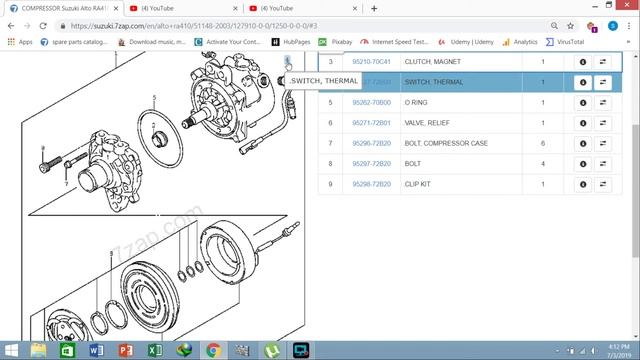
Task: Open part number 95271-72B01 link
Action: [371, 123]
